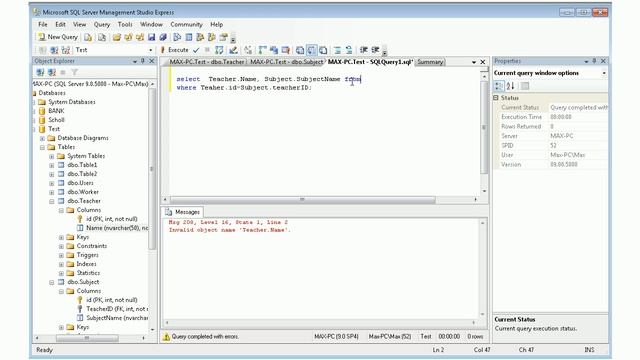The image size is (640, 360).
Task: Click the Save All icon
Action: (163, 38)
